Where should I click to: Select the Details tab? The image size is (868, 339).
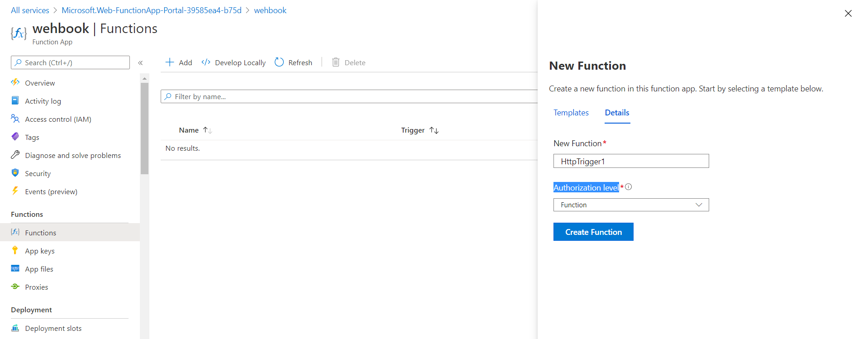(617, 113)
